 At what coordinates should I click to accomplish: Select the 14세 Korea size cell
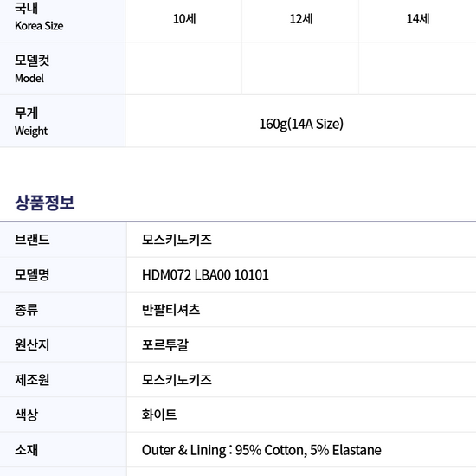coord(418,19)
